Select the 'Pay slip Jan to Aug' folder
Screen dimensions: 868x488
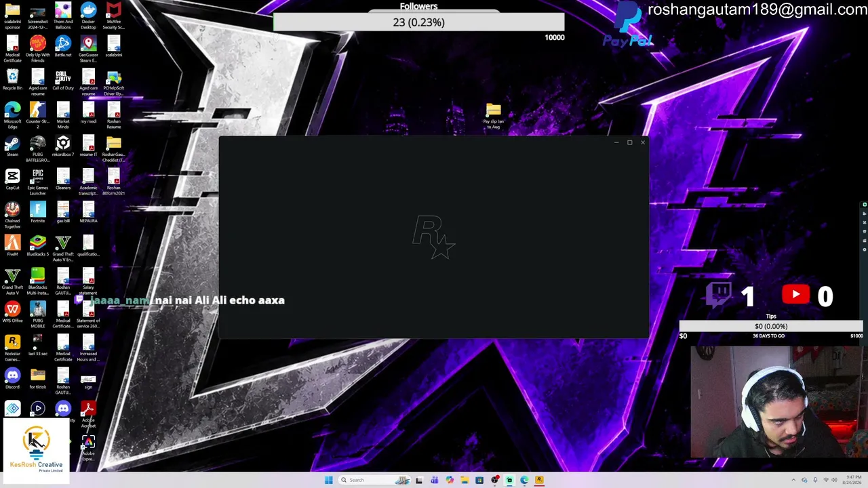coord(493,110)
